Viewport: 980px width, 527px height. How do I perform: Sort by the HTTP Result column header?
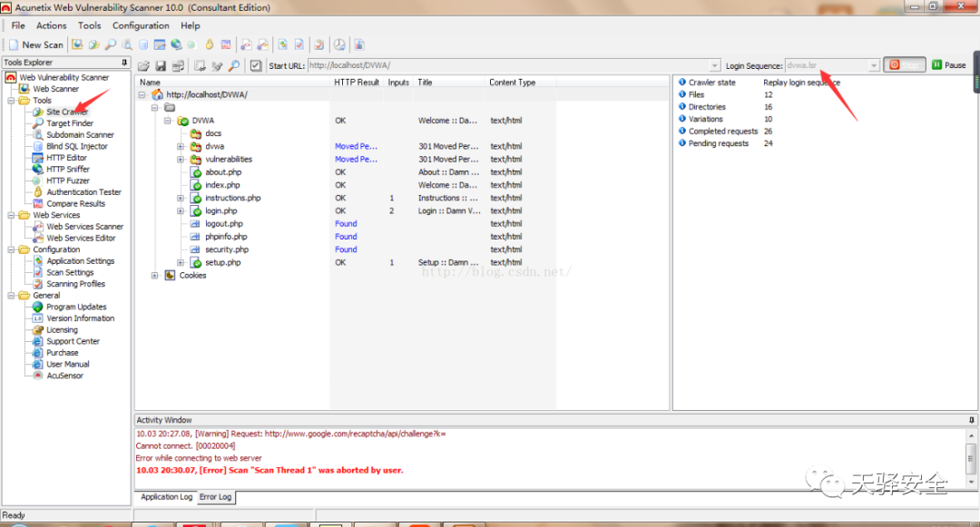(357, 83)
